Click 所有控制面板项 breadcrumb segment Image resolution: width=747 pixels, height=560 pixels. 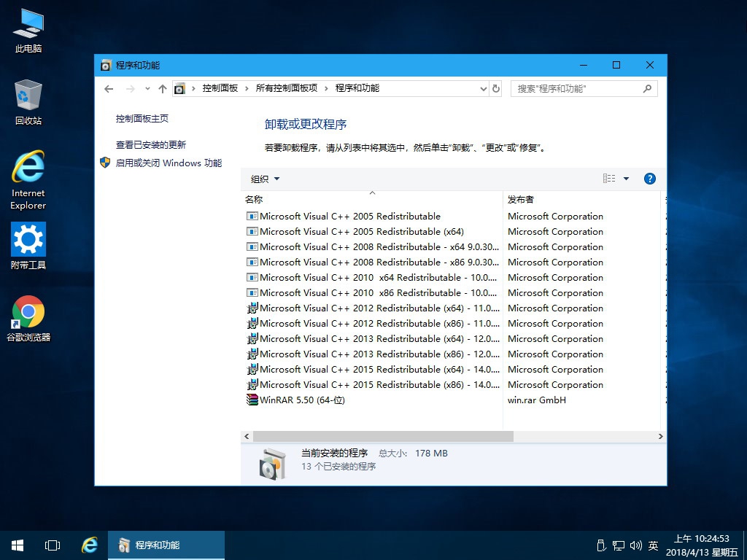[286, 88]
